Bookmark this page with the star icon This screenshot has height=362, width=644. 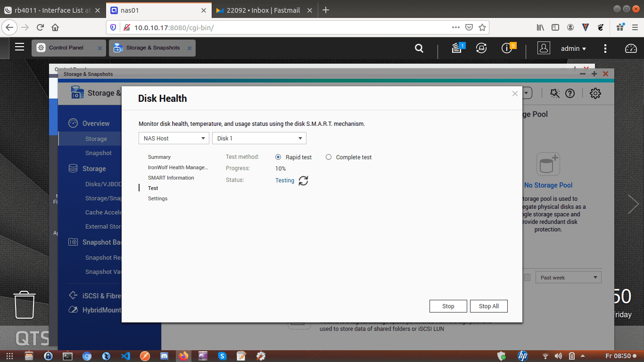pos(482,27)
